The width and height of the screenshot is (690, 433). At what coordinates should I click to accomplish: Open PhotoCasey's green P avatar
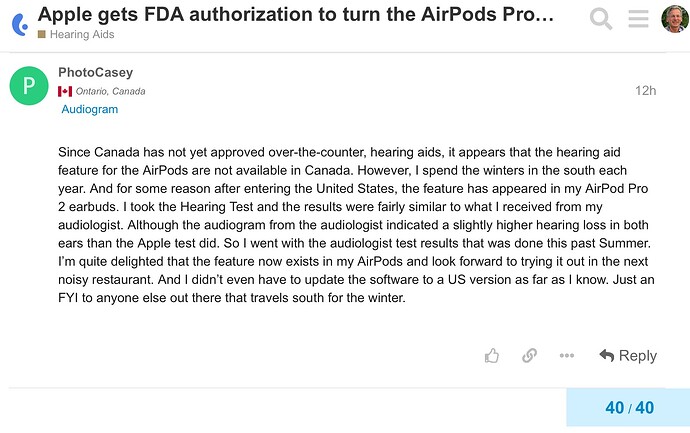click(x=29, y=85)
